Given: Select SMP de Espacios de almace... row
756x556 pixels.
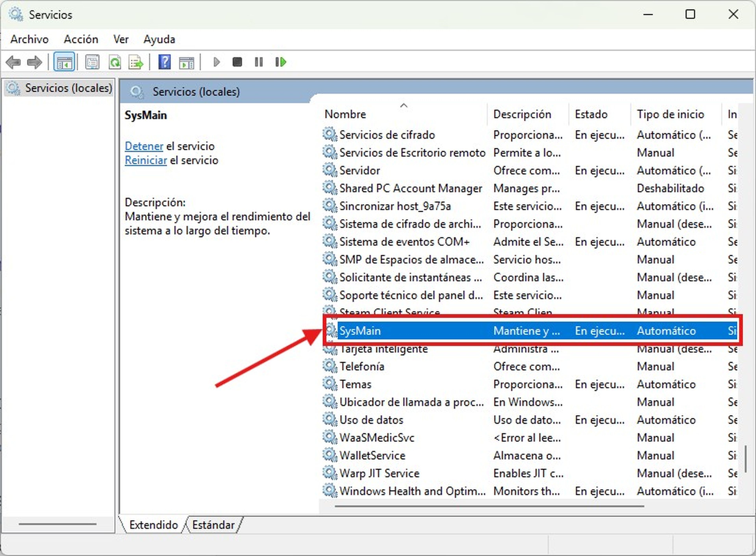Looking at the screenshot, I should [530, 259].
